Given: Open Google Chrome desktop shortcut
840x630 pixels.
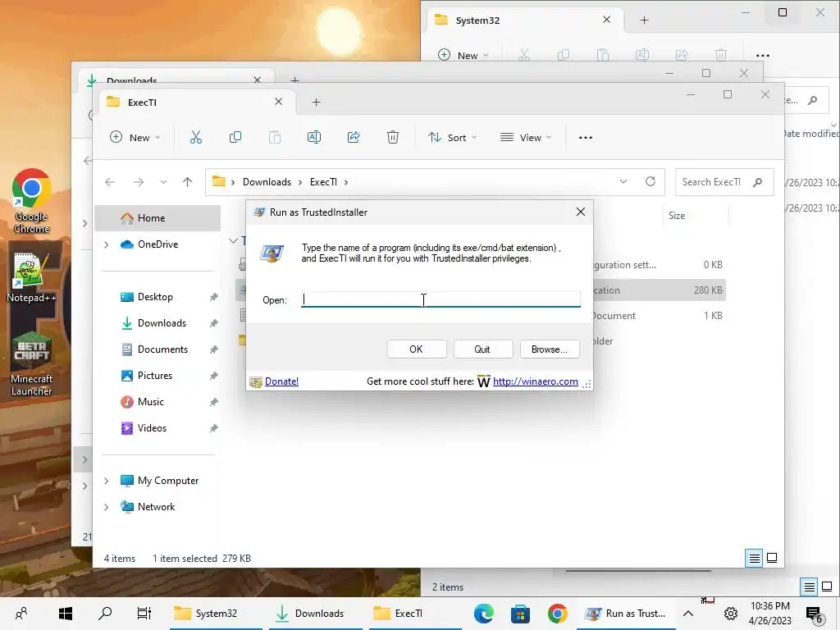Looking at the screenshot, I should pos(32,202).
